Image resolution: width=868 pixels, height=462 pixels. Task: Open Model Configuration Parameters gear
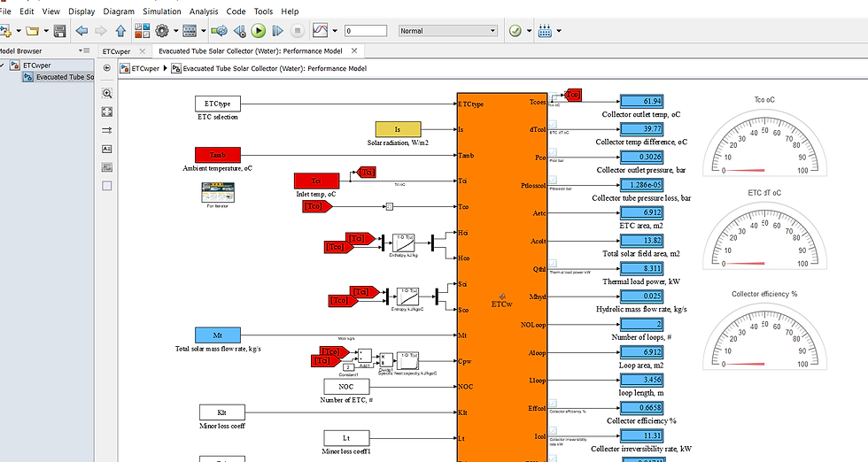[x=161, y=31]
